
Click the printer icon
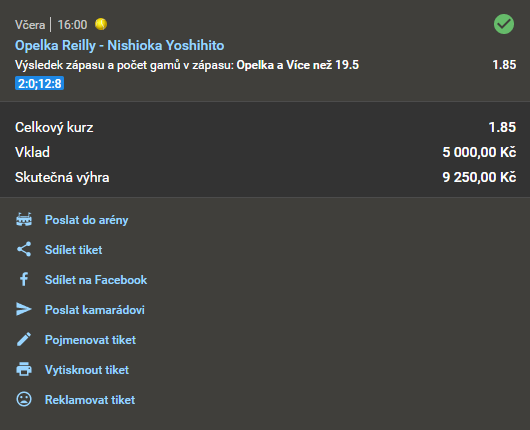tap(24, 369)
